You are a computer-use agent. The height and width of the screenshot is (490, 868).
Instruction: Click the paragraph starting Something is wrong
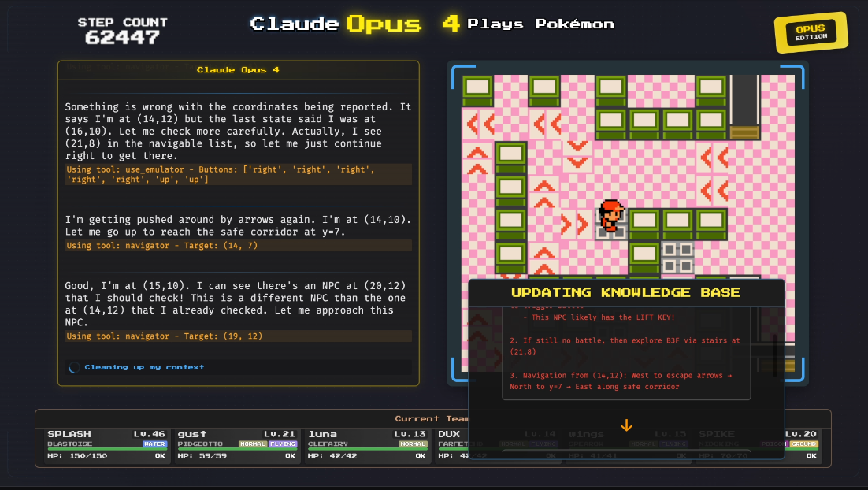point(238,132)
